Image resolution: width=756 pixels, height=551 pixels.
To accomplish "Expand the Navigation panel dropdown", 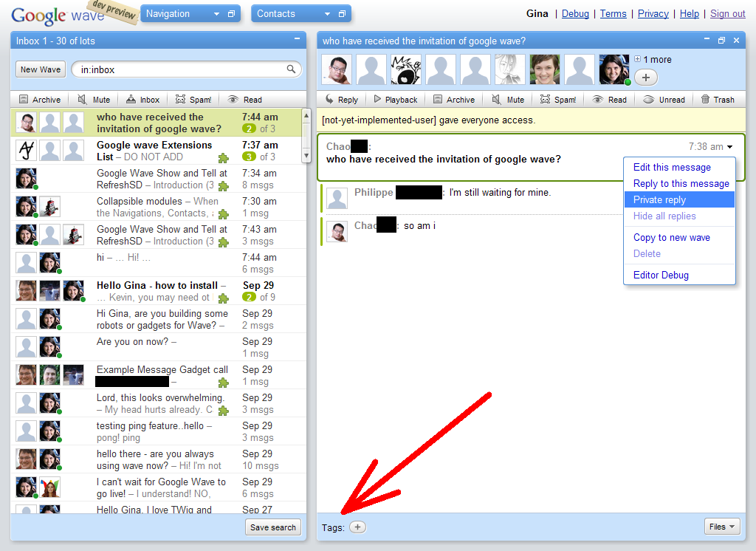I will coord(216,14).
